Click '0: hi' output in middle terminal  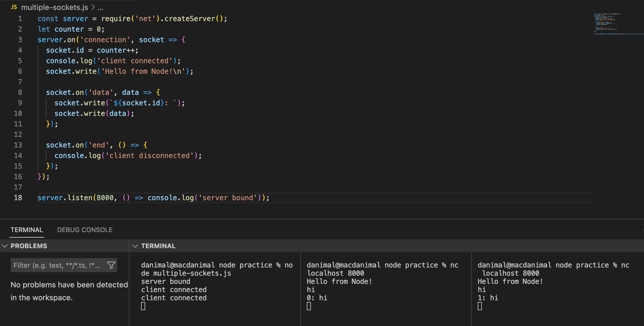click(317, 298)
